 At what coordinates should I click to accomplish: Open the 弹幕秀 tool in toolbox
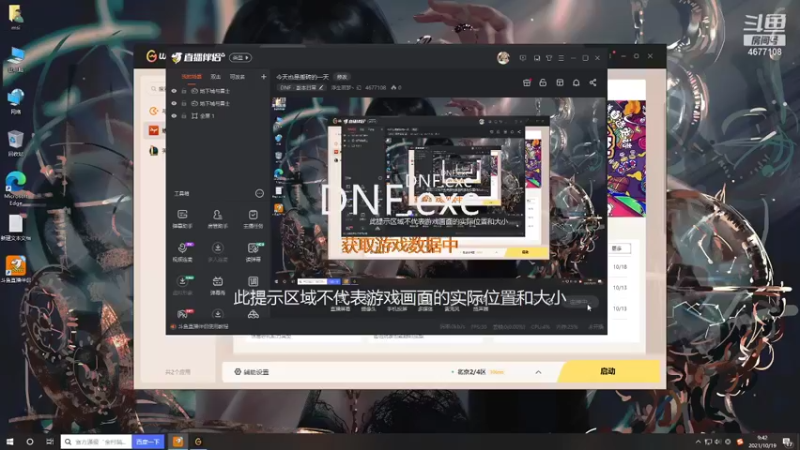click(217, 285)
